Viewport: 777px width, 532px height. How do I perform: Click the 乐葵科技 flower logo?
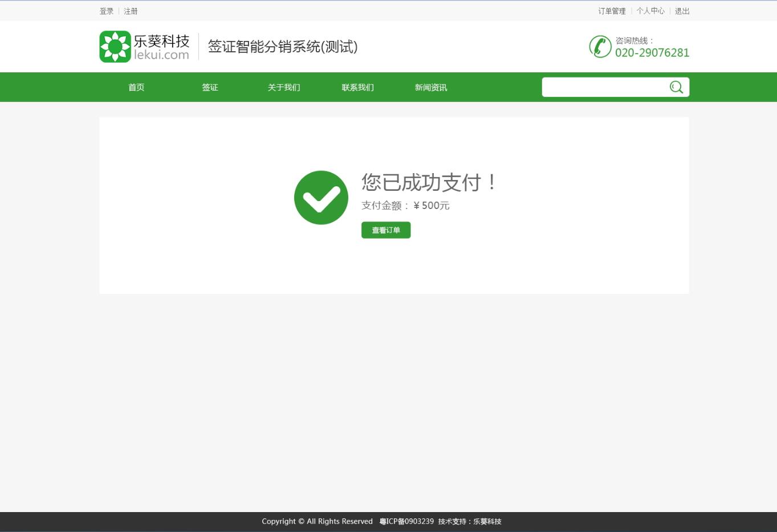pyautogui.click(x=115, y=46)
